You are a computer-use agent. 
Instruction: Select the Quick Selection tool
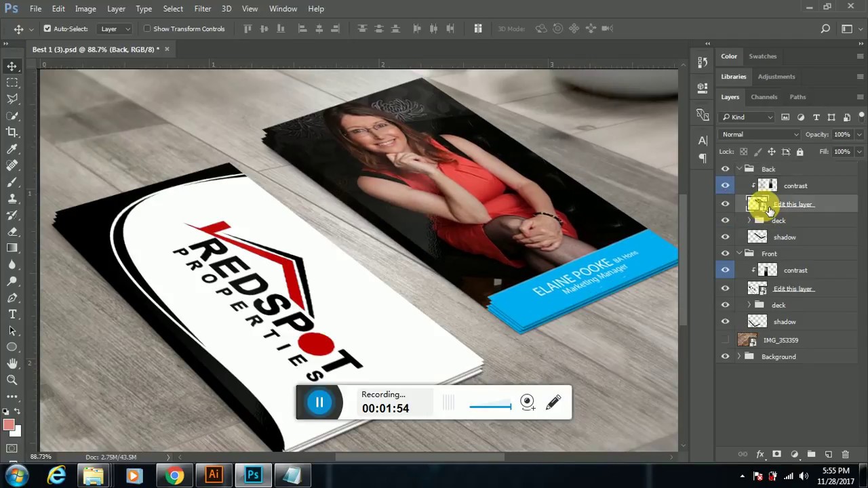(12, 116)
